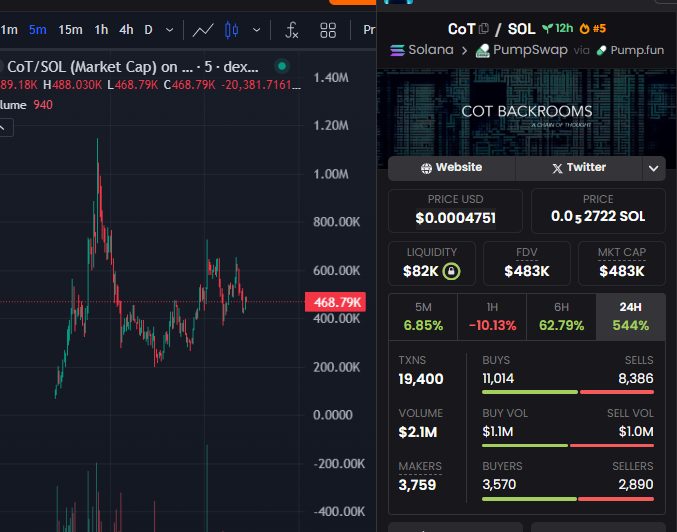Open the timeframe dropdown arrow next to D
This screenshot has height=532, width=677.
[170, 30]
